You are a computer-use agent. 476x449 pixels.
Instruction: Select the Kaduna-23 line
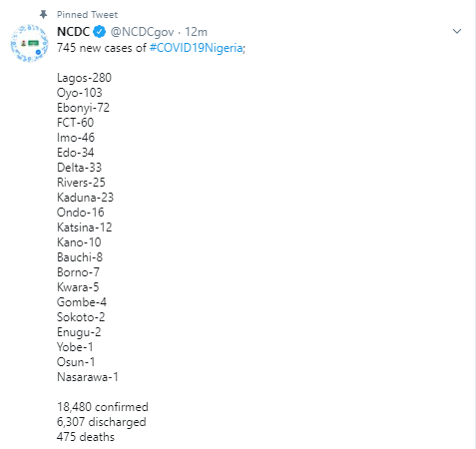point(85,198)
